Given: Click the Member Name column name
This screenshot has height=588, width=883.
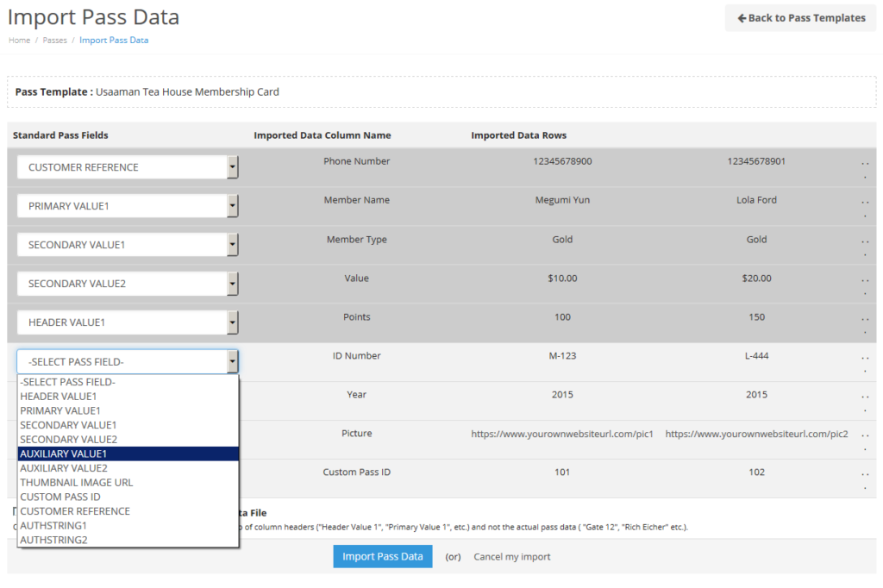Looking at the screenshot, I should tap(356, 200).
